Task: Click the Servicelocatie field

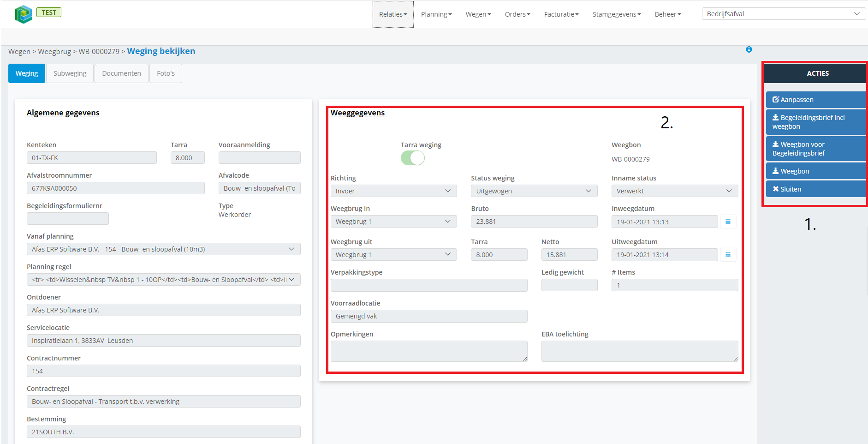Action: [x=164, y=341]
